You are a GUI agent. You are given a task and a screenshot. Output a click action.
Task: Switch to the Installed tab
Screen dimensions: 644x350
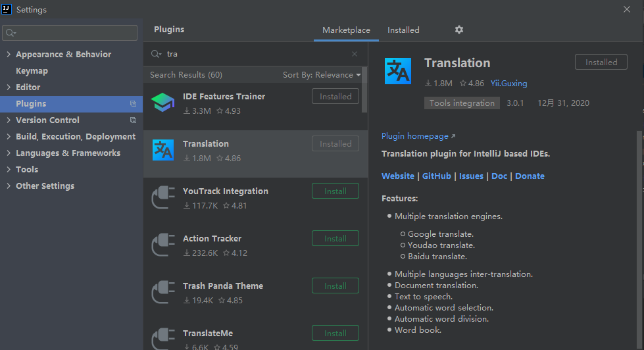coord(403,30)
